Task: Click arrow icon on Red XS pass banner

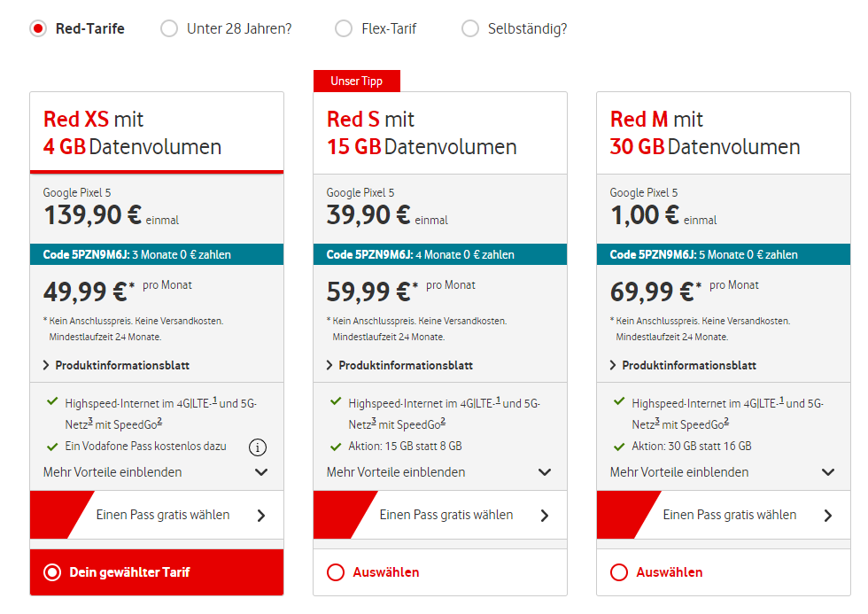Action: tap(261, 516)
